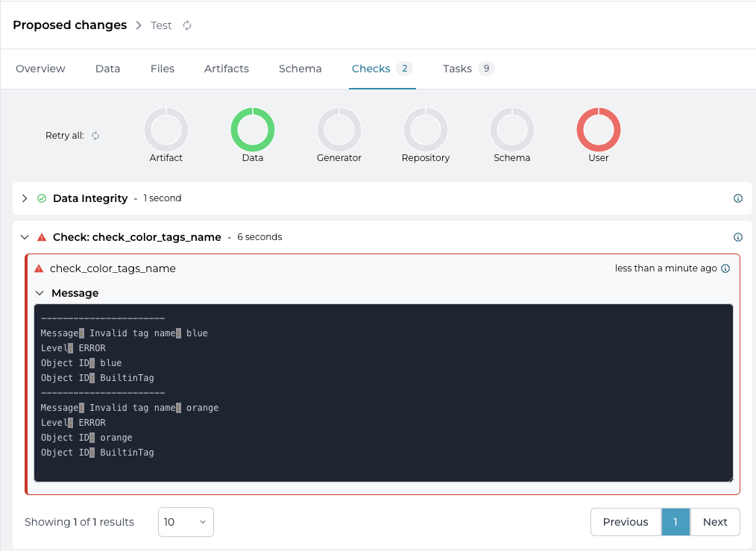Click the Proposed changes breadcrumb link
The width and height of the screenshot is (756, 551).
69,25
